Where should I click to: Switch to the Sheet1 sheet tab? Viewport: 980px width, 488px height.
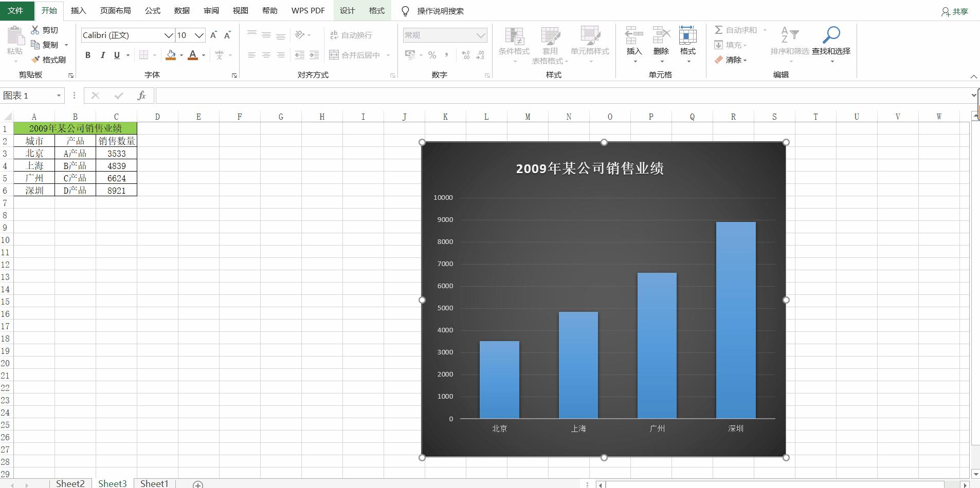click(154, 483)
